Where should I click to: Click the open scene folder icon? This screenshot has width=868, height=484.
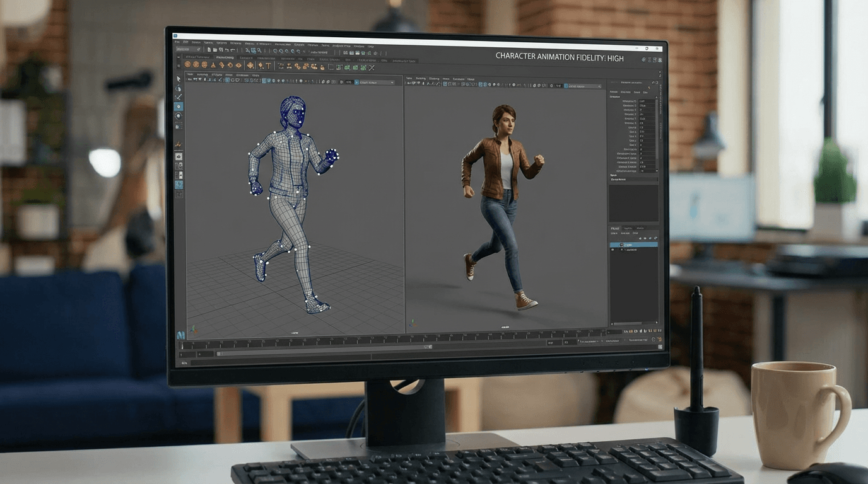click(214, 49)
